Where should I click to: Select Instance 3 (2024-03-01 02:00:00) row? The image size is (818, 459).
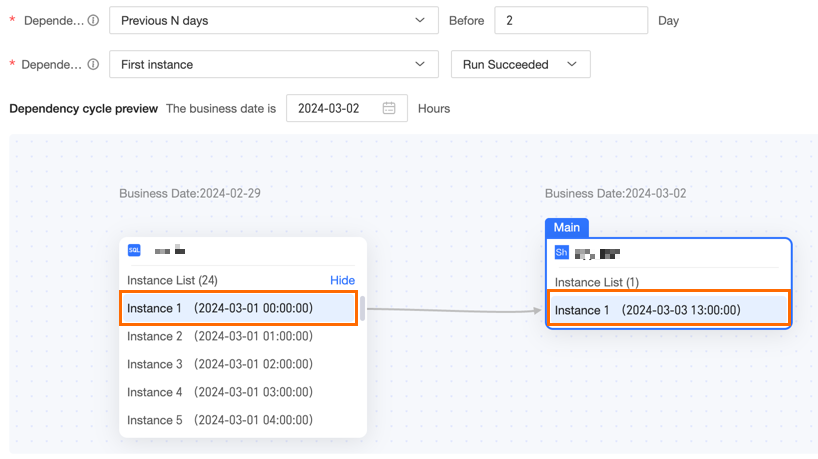238,364
